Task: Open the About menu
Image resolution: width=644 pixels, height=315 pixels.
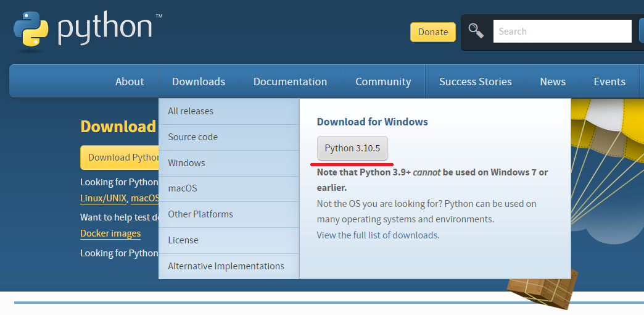Action: [x=130, y=82]
